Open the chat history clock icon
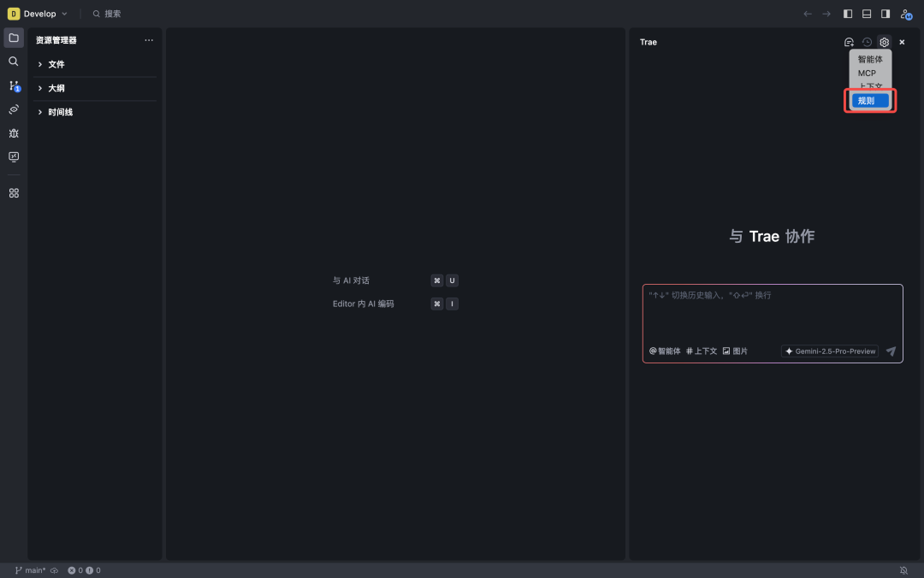 click(867, 42)
